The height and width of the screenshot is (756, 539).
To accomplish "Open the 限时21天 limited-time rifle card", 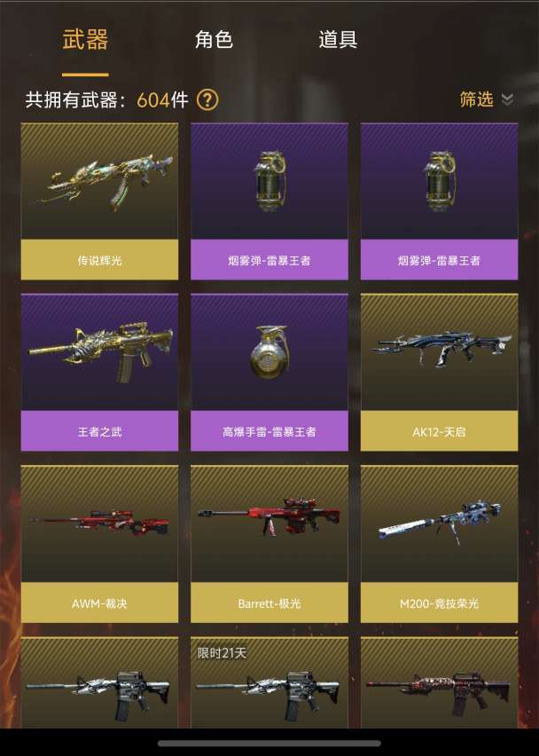I will [x=269, y=682].
